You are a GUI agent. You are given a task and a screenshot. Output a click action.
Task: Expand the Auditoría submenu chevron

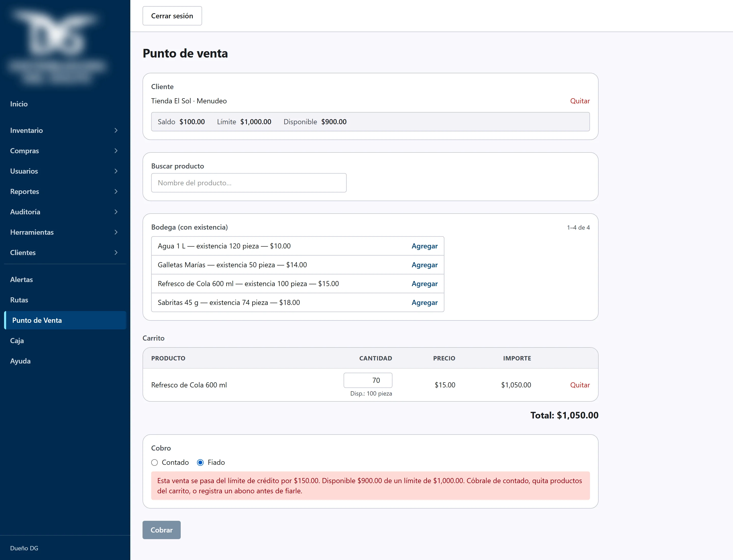click(x=116, y=212)
